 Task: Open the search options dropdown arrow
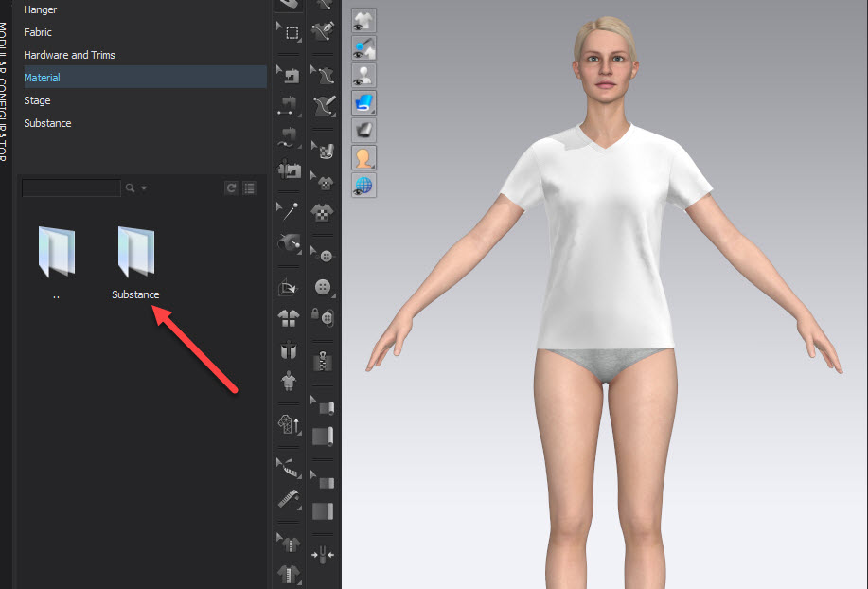coord(144,188)
